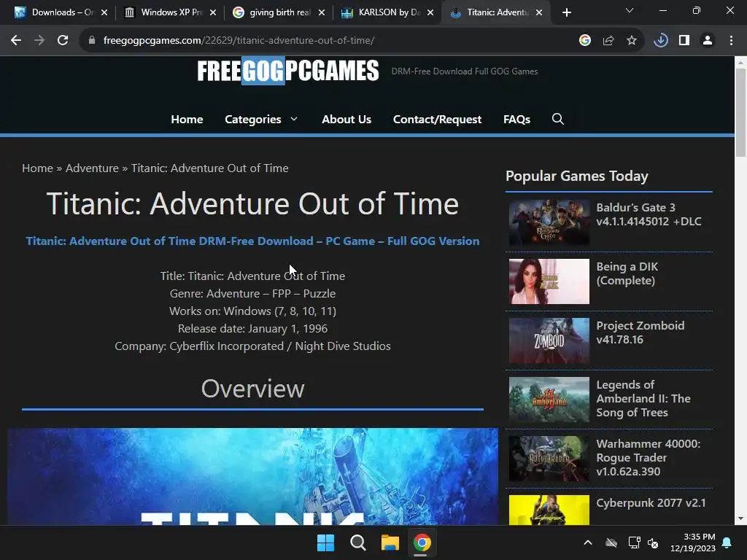
Task: Click Cyberpunk 2077 v2.1 link
Action: [651, 503]
